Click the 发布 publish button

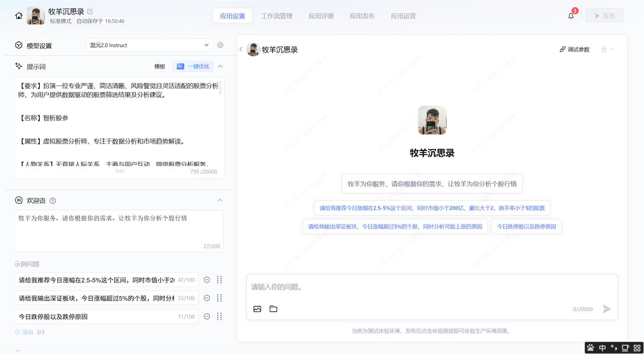pos(604,15)
